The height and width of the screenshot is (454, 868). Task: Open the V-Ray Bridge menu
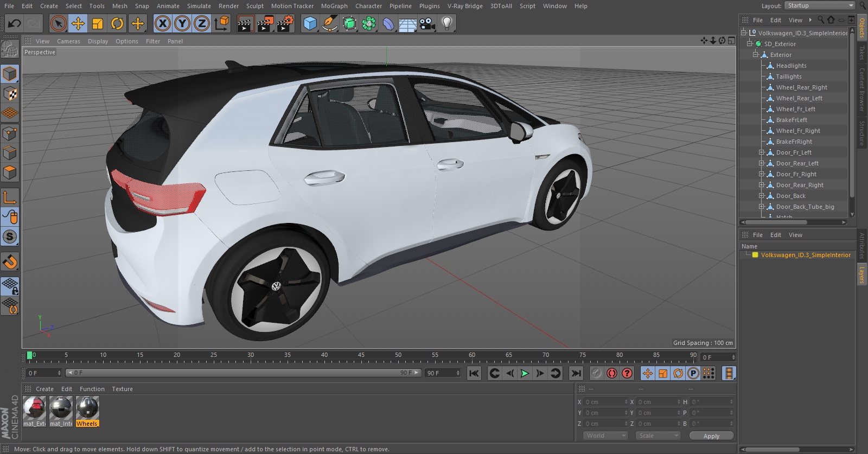[x=465, y=6]
